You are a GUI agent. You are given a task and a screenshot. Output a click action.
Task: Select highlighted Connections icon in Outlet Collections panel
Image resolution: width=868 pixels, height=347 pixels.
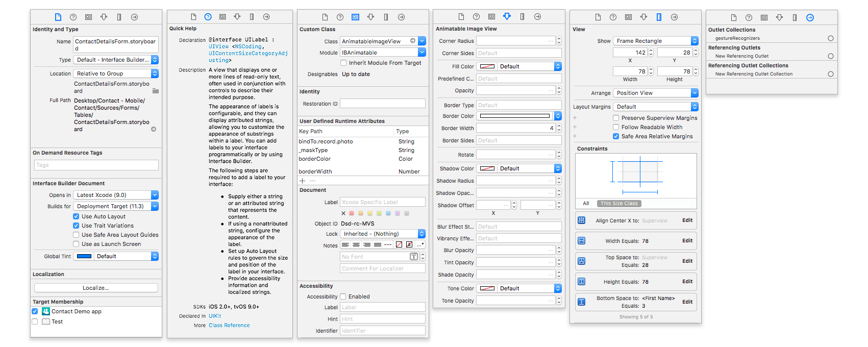(x=810, y=17)
